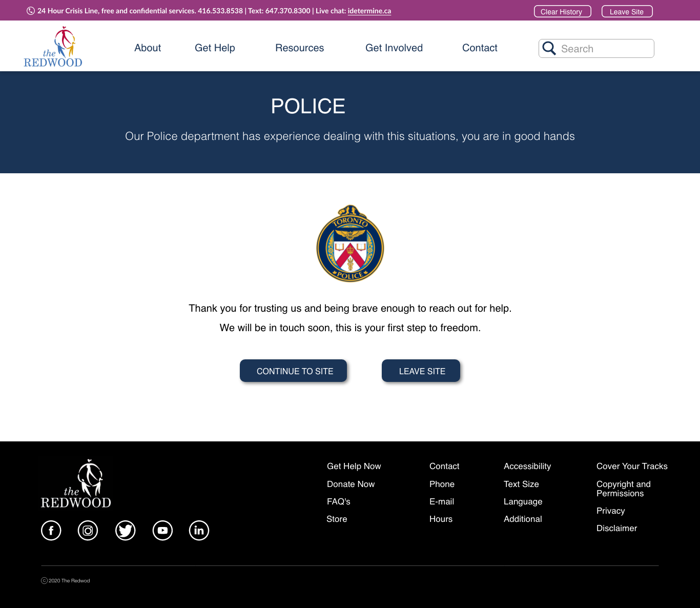Screen dimensions: 700x608
Task: Open Additional footer link
Action: (x=523, y=519)
